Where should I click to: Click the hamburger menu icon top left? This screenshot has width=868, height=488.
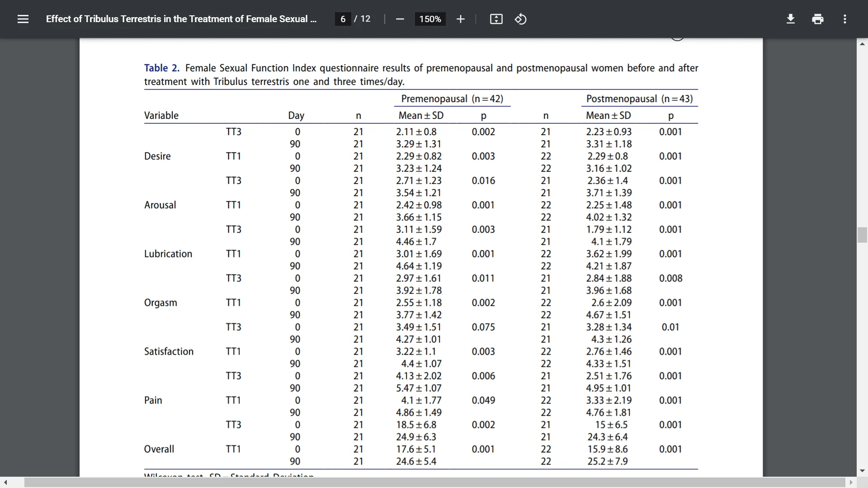click(x=23, y=19)
